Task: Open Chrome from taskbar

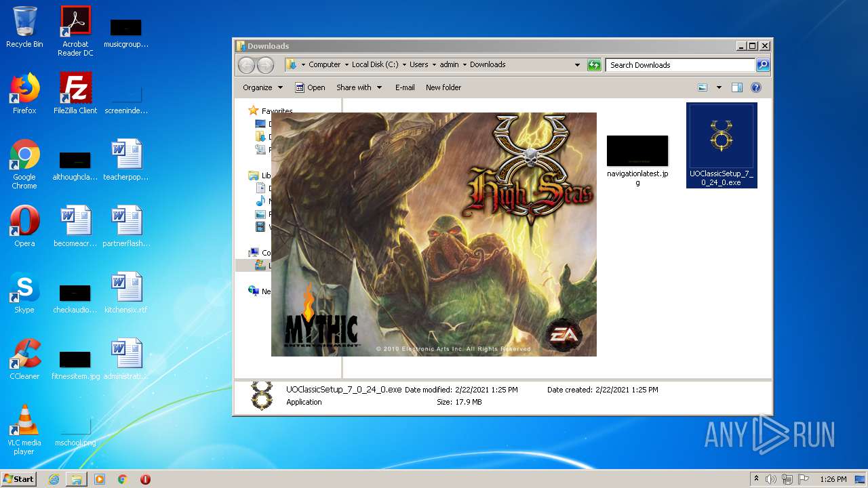Action: [123, 479]
